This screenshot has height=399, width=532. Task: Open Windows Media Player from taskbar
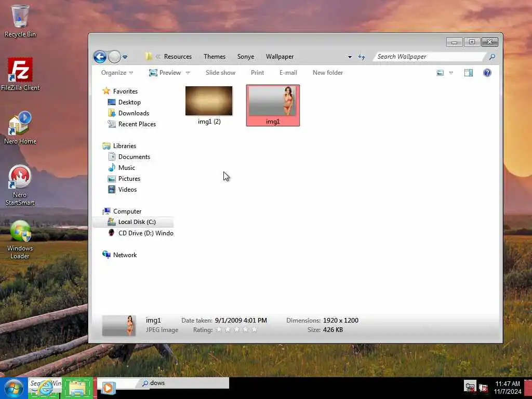[x=108, y=388]
